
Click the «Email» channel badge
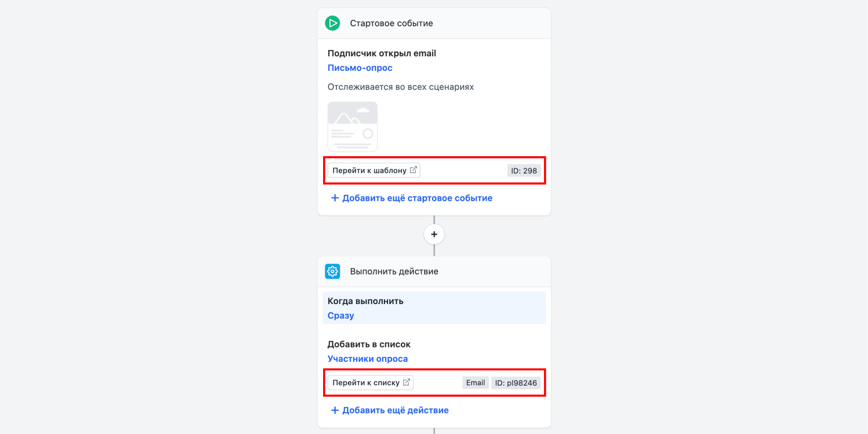[475, 382]
